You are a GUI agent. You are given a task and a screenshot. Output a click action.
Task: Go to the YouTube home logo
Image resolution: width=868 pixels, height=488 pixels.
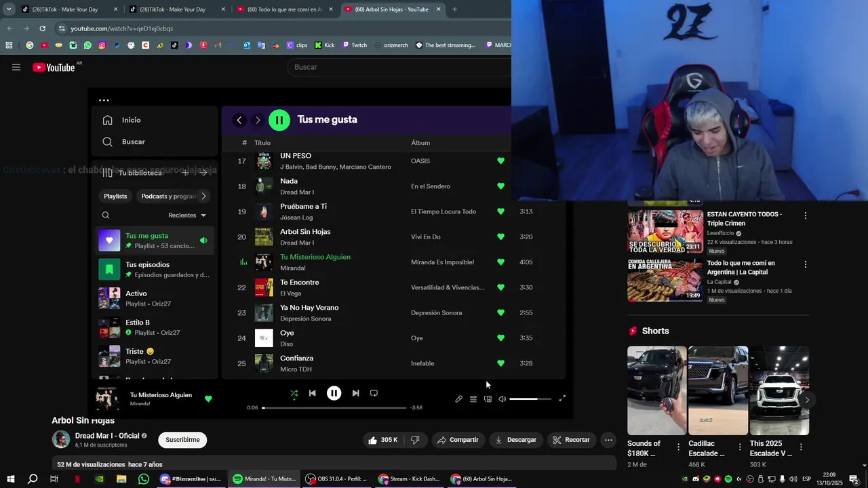[54, 67]
